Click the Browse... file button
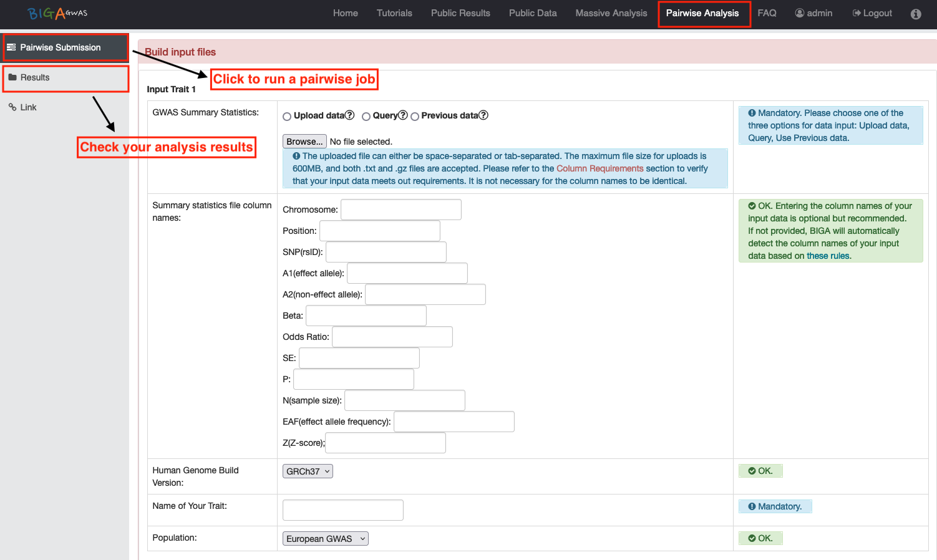This screenshot has width=937, height=560. tap(304, 142)
